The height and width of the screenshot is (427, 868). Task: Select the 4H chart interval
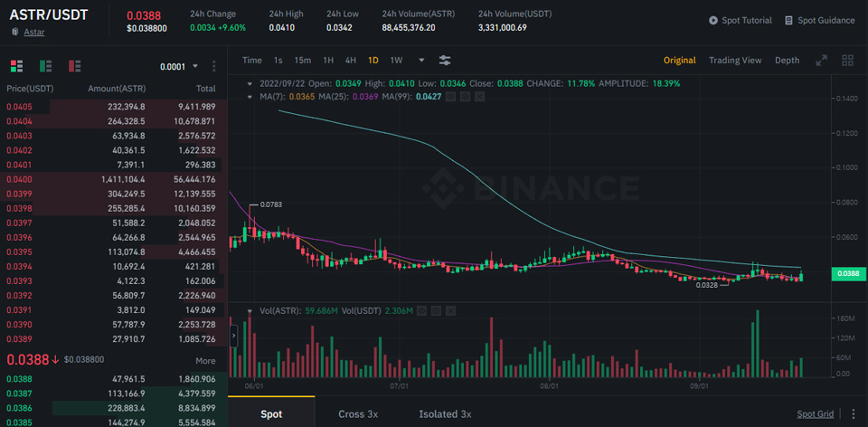[350, 61]
